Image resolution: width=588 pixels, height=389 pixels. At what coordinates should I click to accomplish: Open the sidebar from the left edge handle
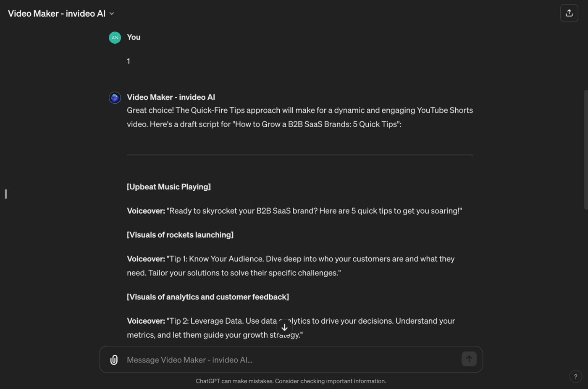(5, 194)
